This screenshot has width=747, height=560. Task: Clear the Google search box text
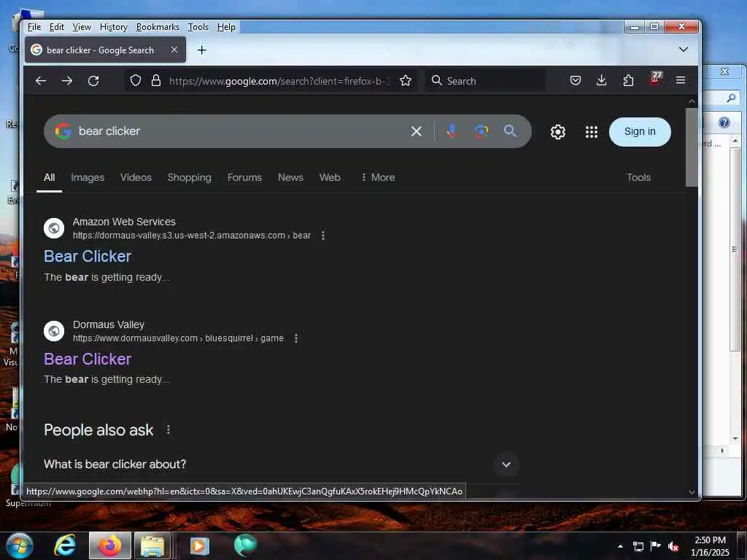tap(417, 131)
